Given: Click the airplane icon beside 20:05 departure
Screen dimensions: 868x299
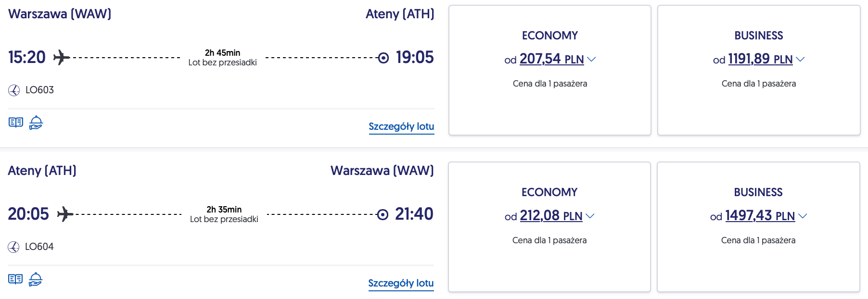Looking at the screenshot, I should coord(65,214).
